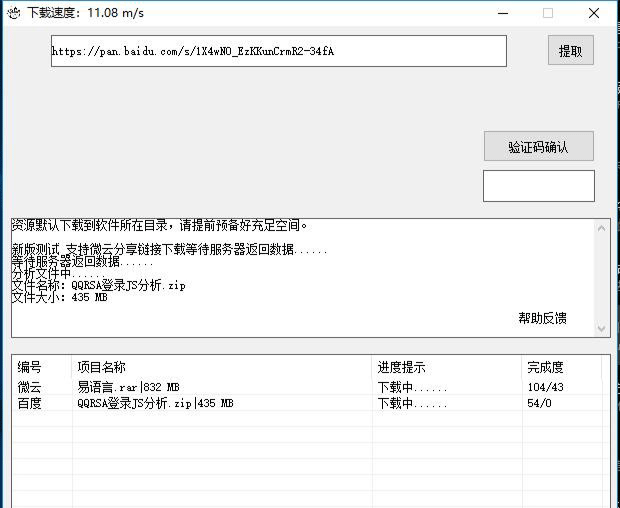
Task: Click the log line 分析文件中
Action: pos(58,274)
